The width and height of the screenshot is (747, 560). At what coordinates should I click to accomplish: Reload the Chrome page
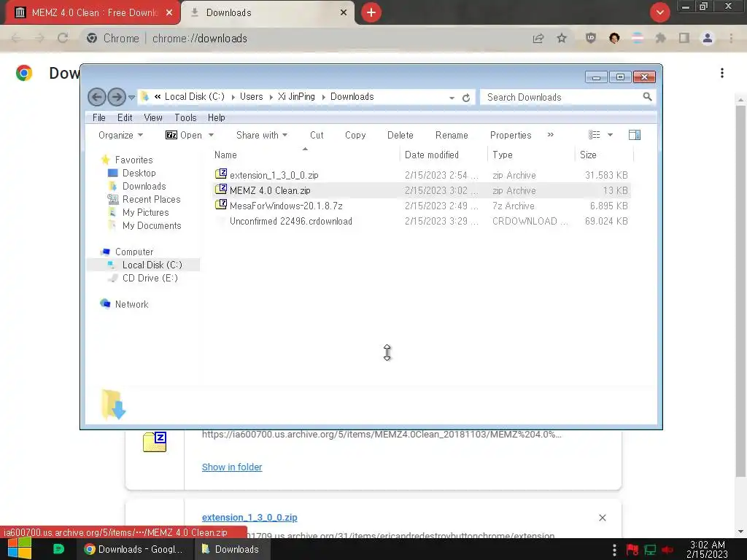[x=63, y=38]
